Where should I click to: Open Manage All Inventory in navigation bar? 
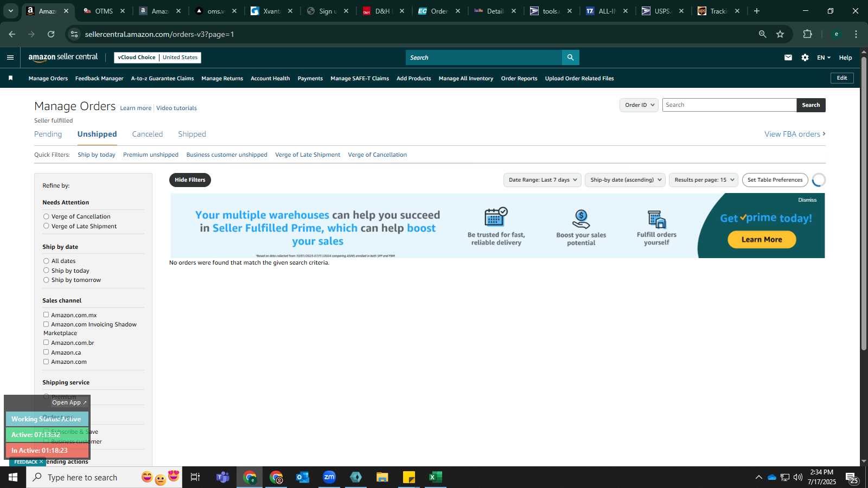(x=466, y=79)
